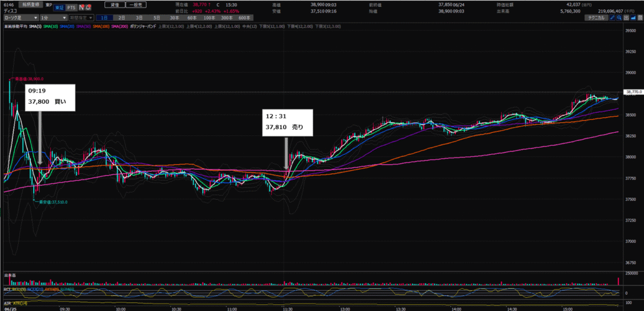Click the ボリンジャーバンド legend label
Viewport: 644px width, 311px height.
click(143, 26)
